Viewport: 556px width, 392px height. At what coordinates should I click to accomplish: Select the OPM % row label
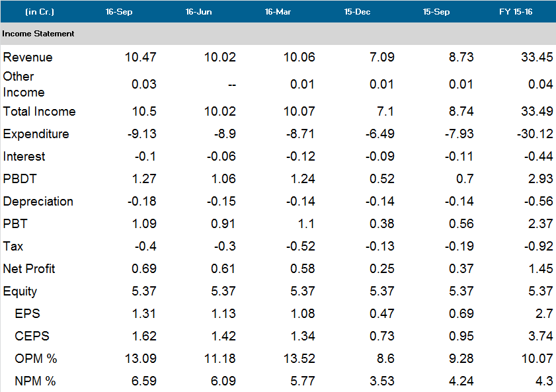36,359
